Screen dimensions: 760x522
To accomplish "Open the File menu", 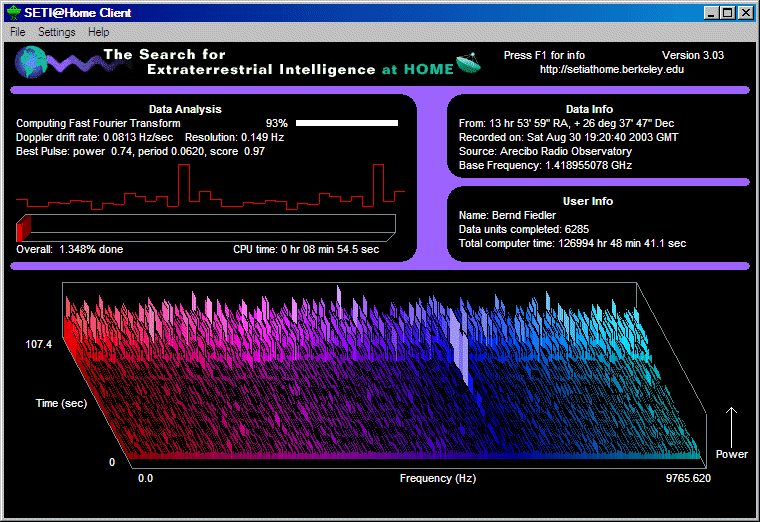I will [18, 32].
